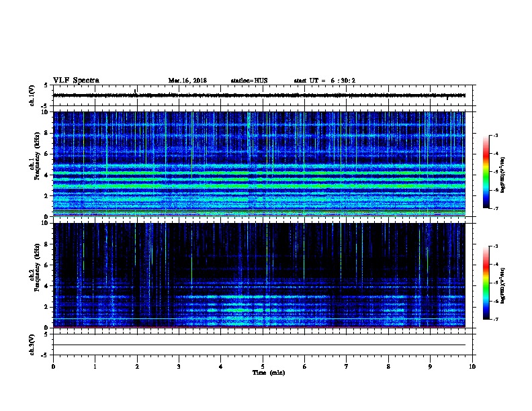The height and width of the screenshot is (411, 532).
Task: Select the "start UT = 6 :30: 2" text
Action: pyautogui.click(x=324, y=81)
